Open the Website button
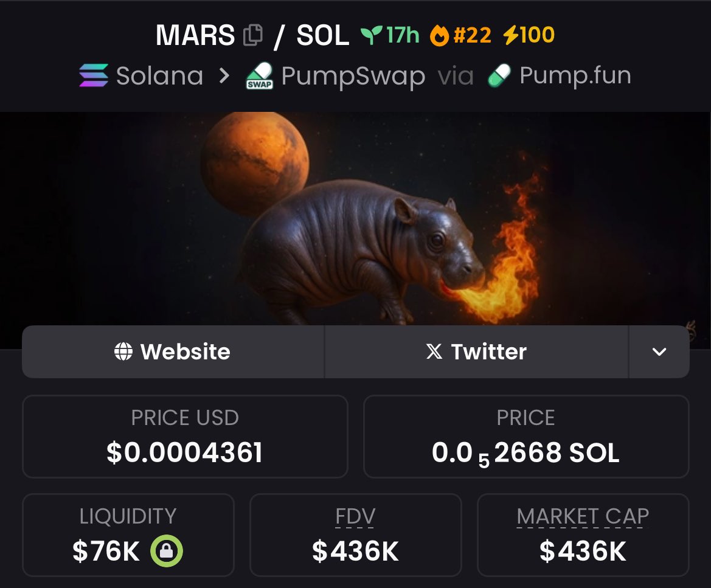This screenshot has width=711, height=588. tap(173, 352)
